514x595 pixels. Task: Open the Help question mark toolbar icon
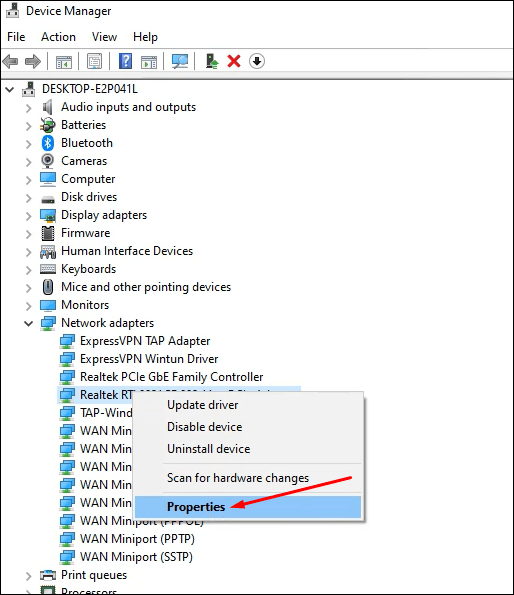(x=126, y=61)
